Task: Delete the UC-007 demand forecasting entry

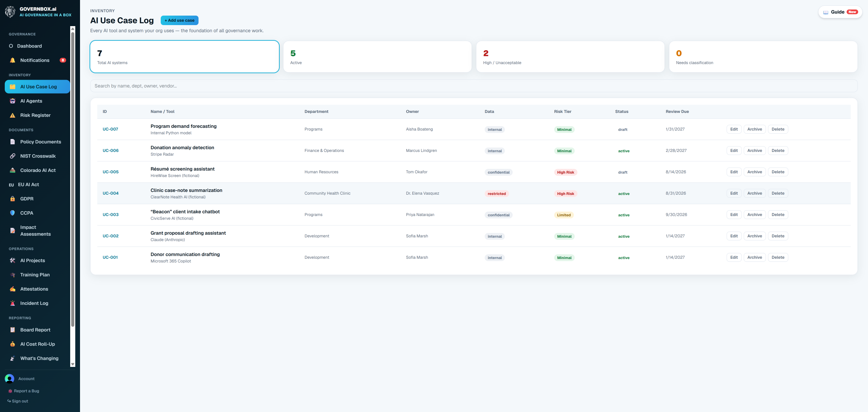Action: pos(778,129)
